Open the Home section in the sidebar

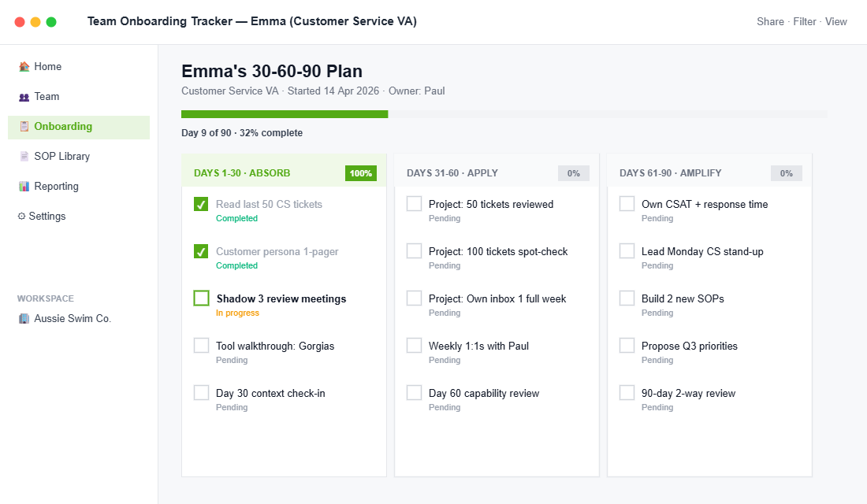24,66
